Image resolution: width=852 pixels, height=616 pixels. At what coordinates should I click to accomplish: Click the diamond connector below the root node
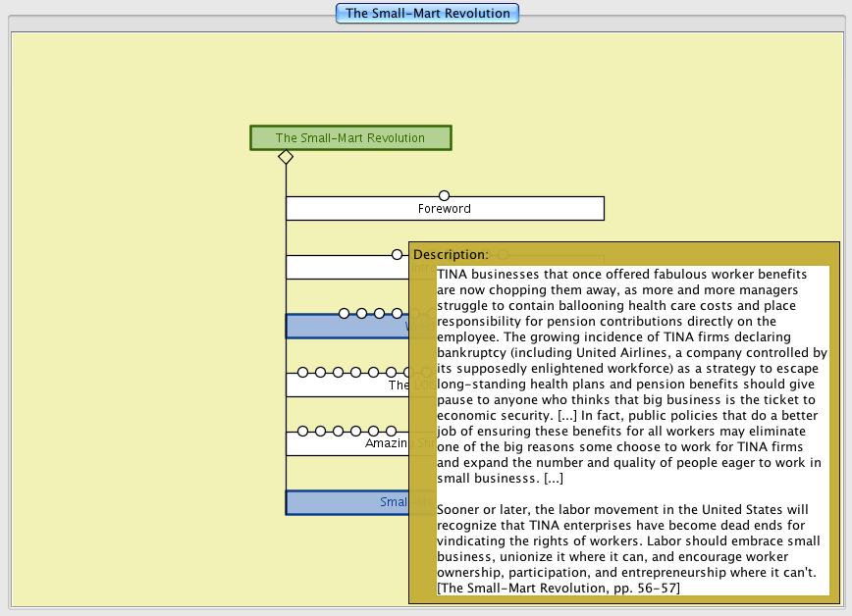pos(286,157)
